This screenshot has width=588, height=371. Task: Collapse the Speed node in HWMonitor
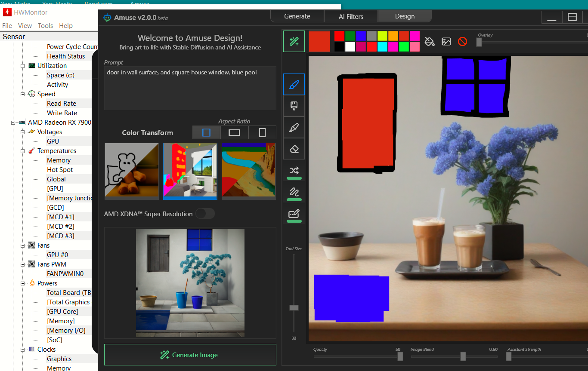(23, 94)
